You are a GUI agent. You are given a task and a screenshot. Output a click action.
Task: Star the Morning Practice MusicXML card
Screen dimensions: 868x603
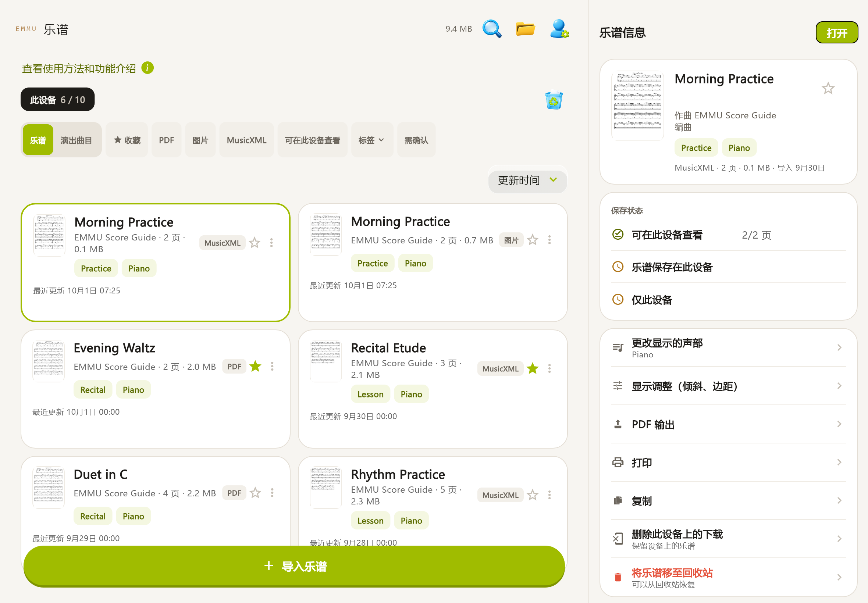point(255,243)
